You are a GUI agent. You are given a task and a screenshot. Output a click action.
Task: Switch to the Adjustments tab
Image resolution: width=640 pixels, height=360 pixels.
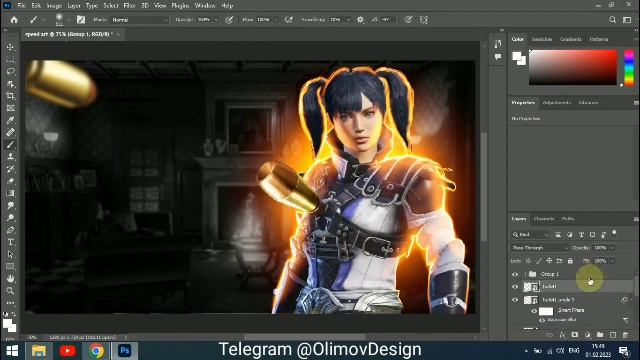coord(556,102)
